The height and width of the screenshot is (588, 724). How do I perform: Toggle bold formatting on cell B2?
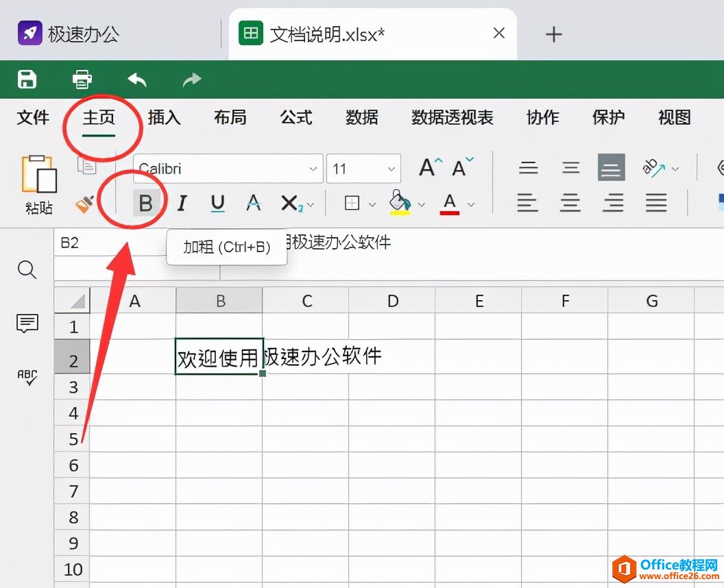click(146, 203)
